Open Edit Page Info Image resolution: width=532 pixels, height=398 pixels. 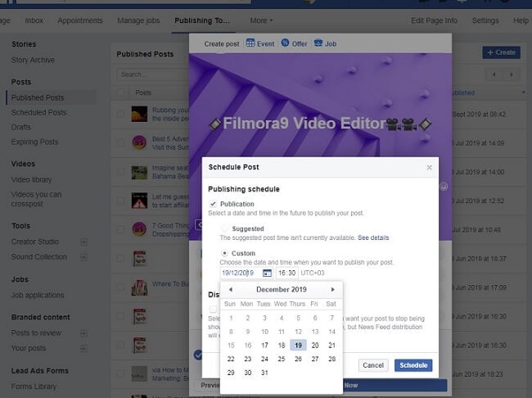pyautogui.click(x=435, y=20)
